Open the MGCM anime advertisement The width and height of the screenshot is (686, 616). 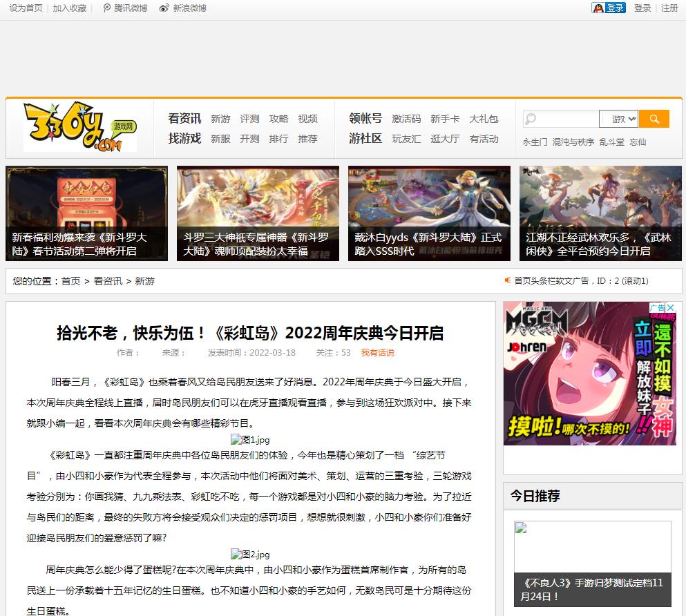[x=590, y=374]
